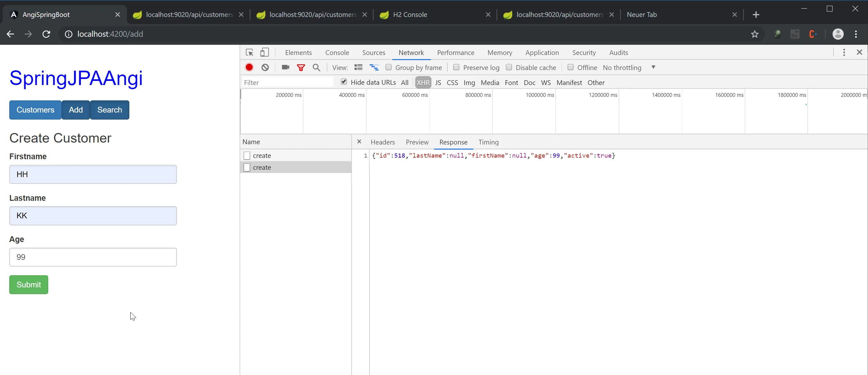Image resolution: width=868 pixels, height=375 pixels.
Task: Bookmark this page with the star icon
Action: point(754,34)
